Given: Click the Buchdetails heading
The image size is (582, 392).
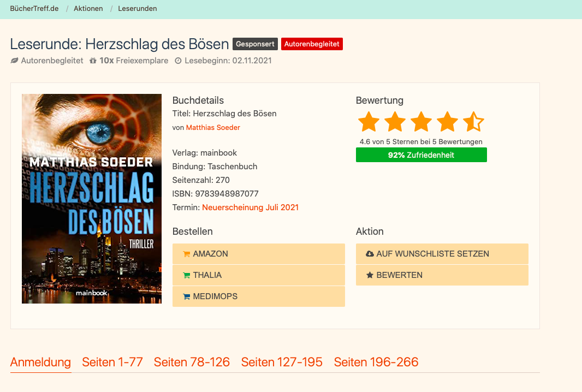Looking at the screenshot, I should [198, 100].
